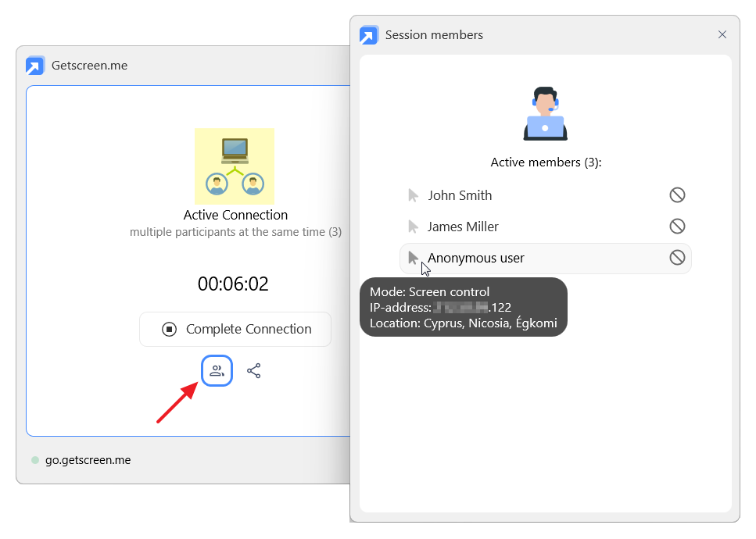Disconnect John Smith using the block icon

point(677,195)
